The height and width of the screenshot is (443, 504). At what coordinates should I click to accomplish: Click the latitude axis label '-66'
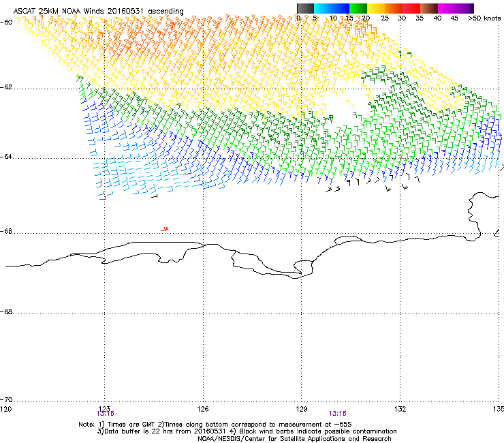point(6,231)
